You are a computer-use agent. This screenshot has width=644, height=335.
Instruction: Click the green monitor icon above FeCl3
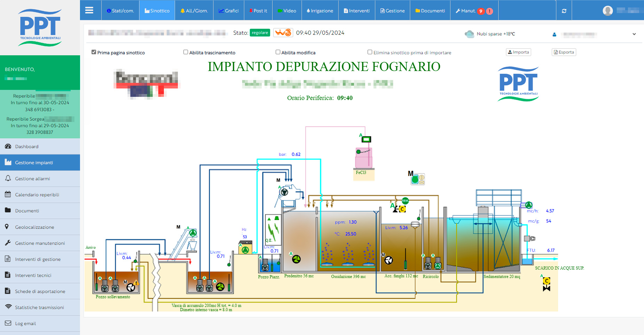pos(366,139)
